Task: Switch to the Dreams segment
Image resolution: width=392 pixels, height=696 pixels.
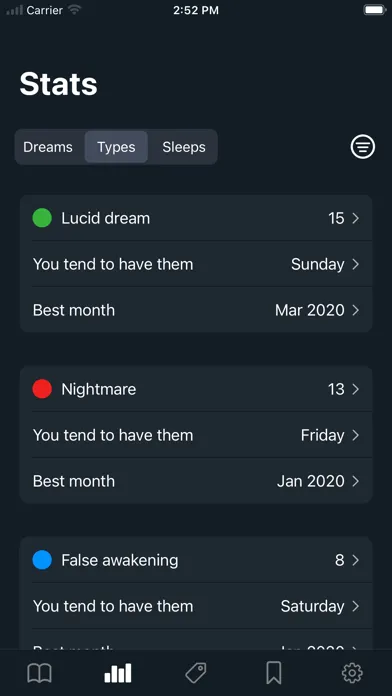Action: click(48, 147)
